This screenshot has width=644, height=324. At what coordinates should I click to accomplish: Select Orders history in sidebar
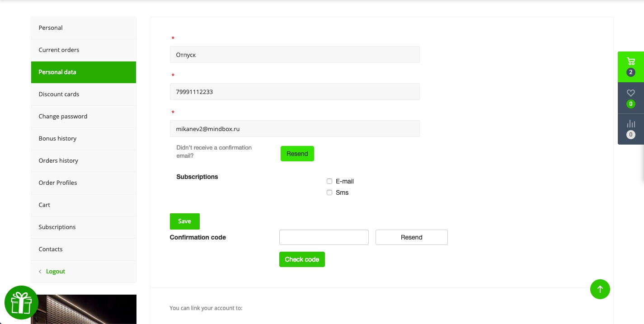(x=58, y=161)
